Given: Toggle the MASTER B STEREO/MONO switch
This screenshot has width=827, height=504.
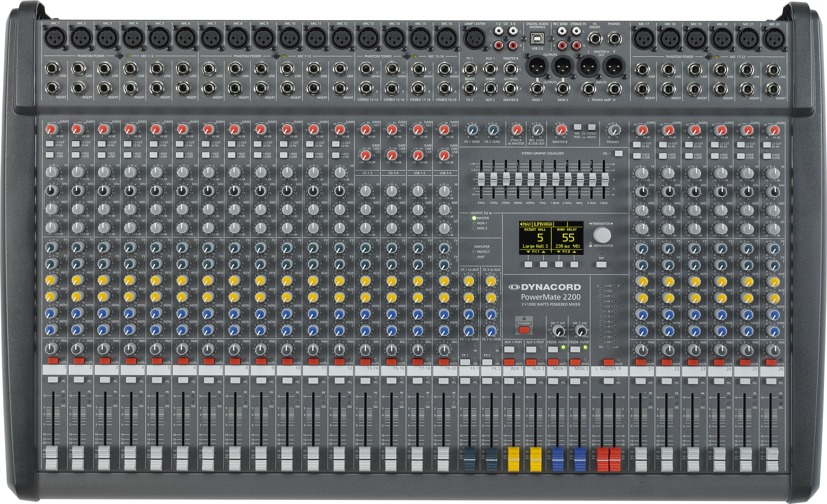Looking at the screenshot, I should pos(592,127).
